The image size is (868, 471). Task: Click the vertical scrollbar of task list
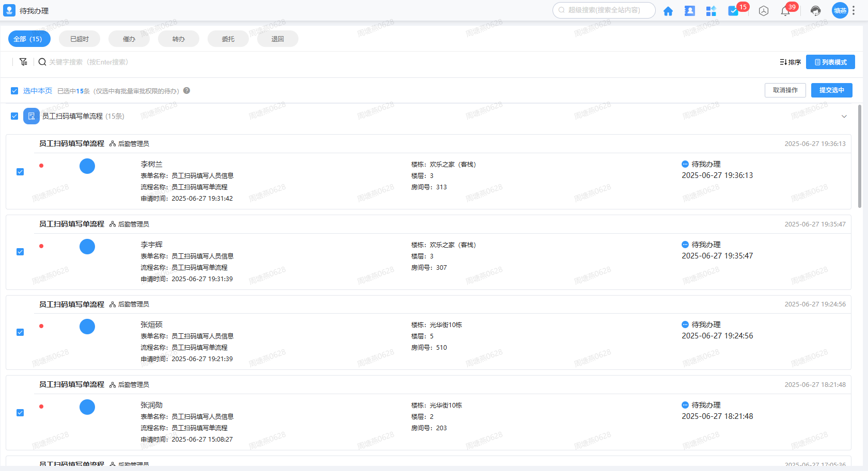click(x=860, y=156)
